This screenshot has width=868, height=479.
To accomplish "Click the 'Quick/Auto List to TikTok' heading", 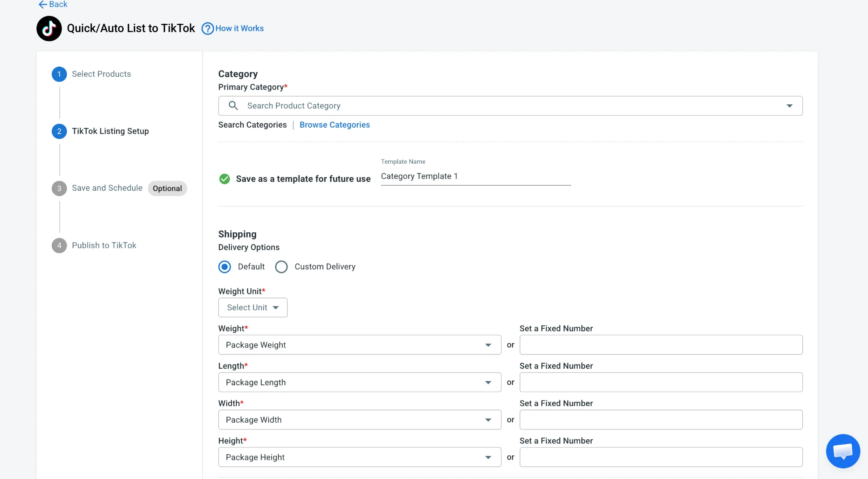I will click(131, 28).
